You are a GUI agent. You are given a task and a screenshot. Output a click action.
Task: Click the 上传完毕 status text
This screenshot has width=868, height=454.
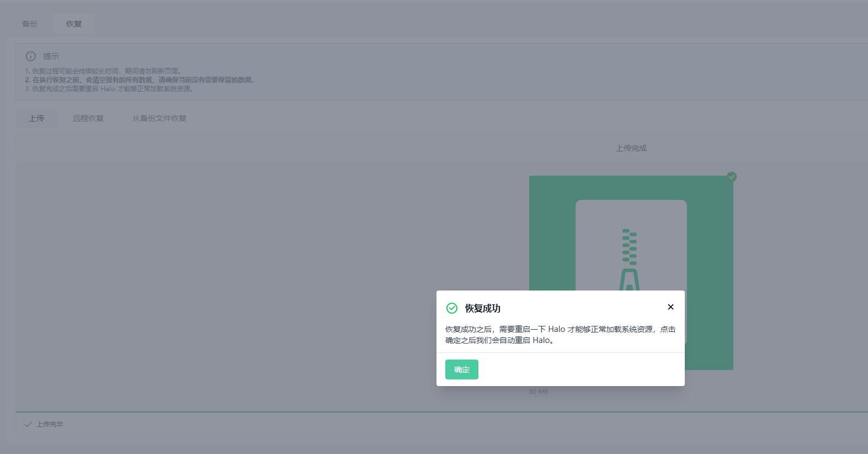pyautogui.click(x=50, y=424)
